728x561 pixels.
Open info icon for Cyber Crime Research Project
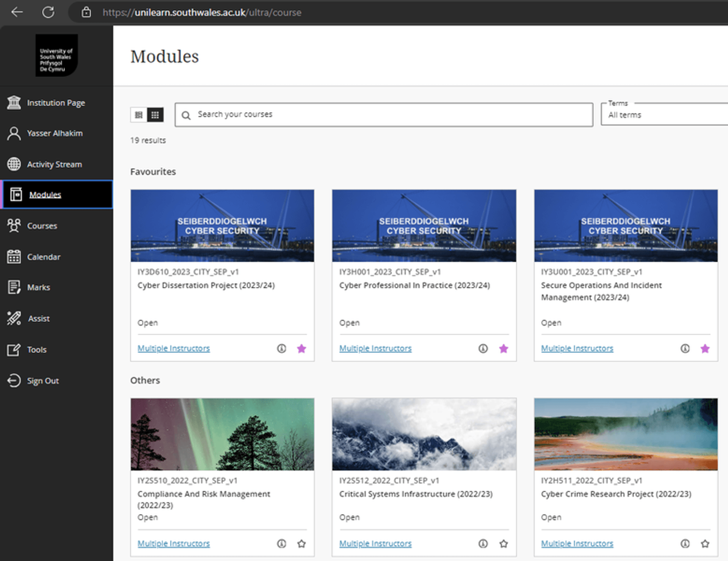pyautogui.click(x=685, y=544)
